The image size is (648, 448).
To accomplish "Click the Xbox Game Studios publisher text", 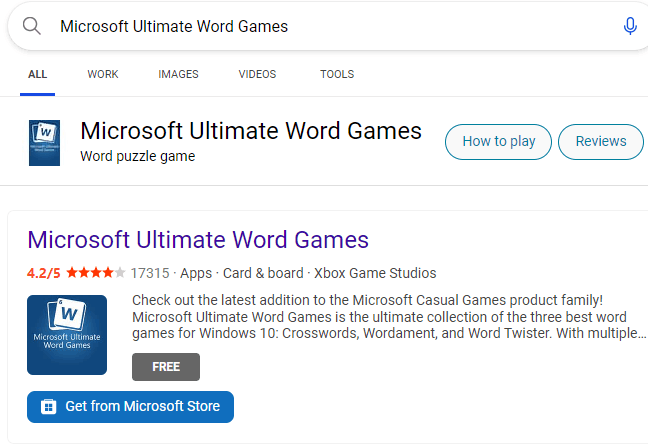I will coord(375,273).
